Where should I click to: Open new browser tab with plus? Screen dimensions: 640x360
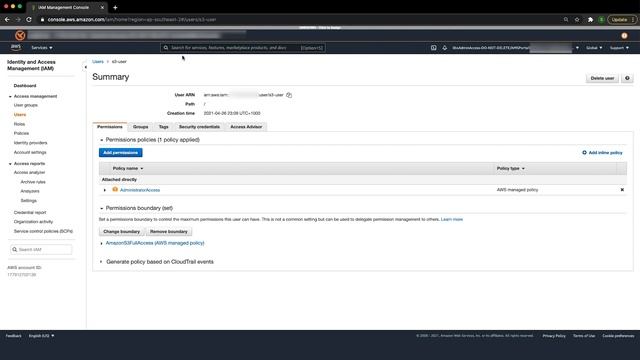point(115,7)
